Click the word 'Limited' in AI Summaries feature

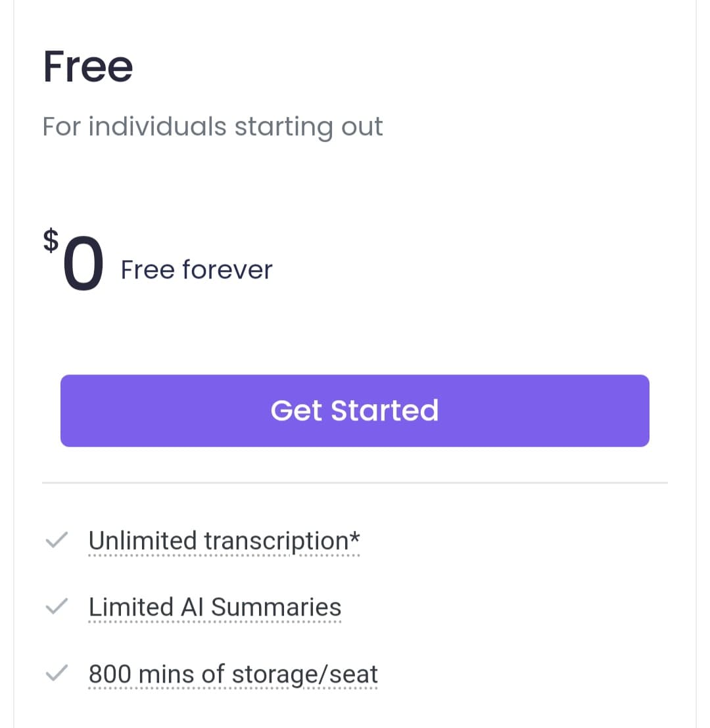[131, 607]
